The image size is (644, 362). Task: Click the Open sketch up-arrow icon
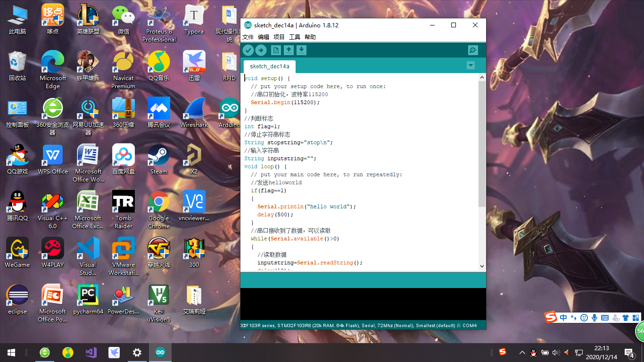(289, 50)
